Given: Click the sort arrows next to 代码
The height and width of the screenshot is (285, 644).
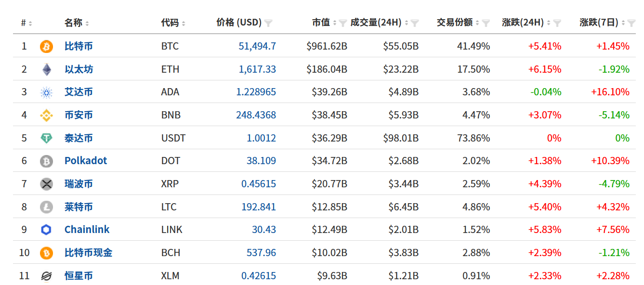Looking at the screenshot, I should click(184, 23).
